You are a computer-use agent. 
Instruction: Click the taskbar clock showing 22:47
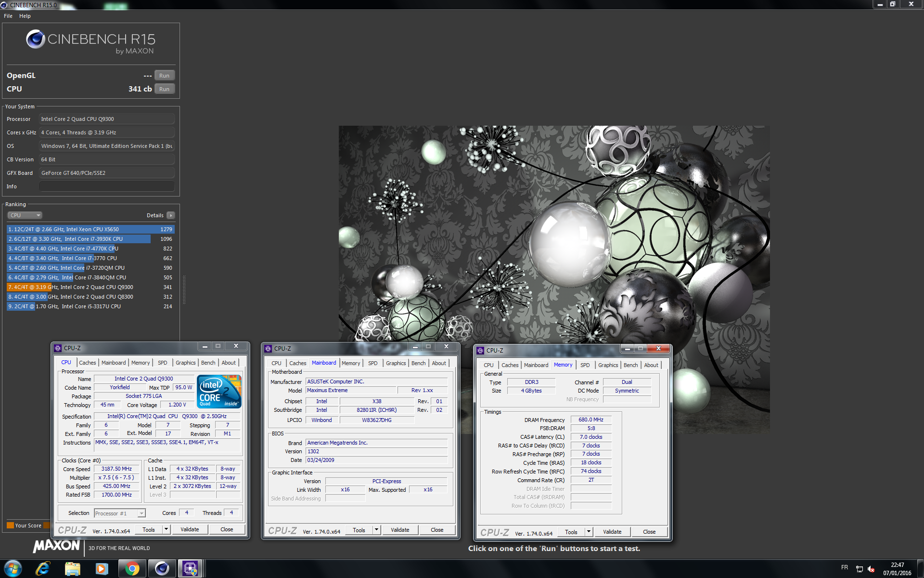[x=897, y=569]
